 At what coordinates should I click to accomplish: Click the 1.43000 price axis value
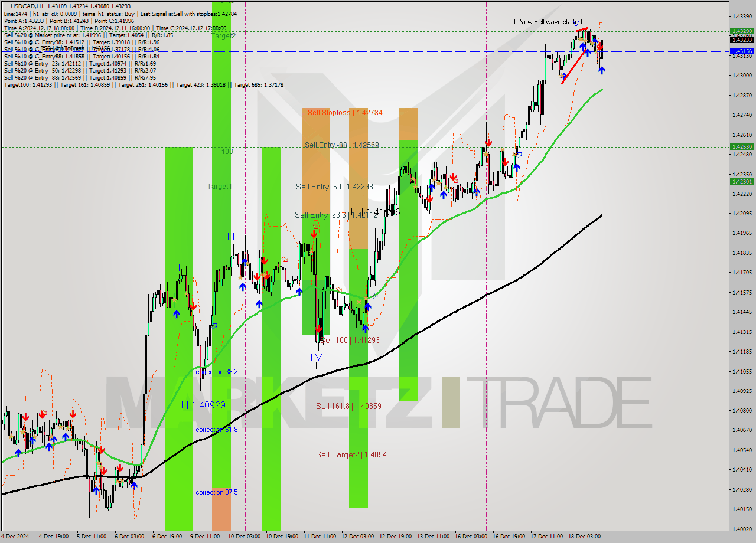tap(742, 75)
